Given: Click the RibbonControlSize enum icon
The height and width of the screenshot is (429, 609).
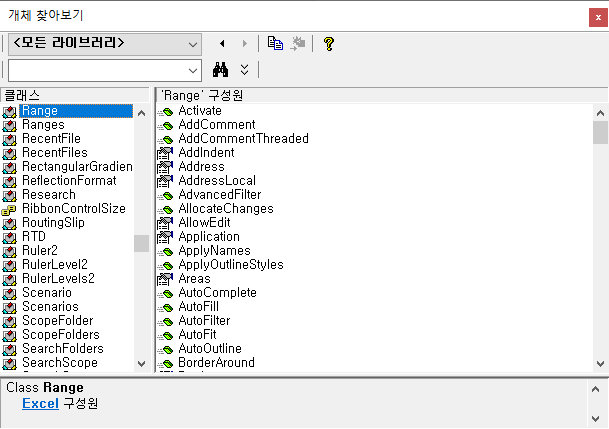Looking at the screenshot, I should 9,210.
